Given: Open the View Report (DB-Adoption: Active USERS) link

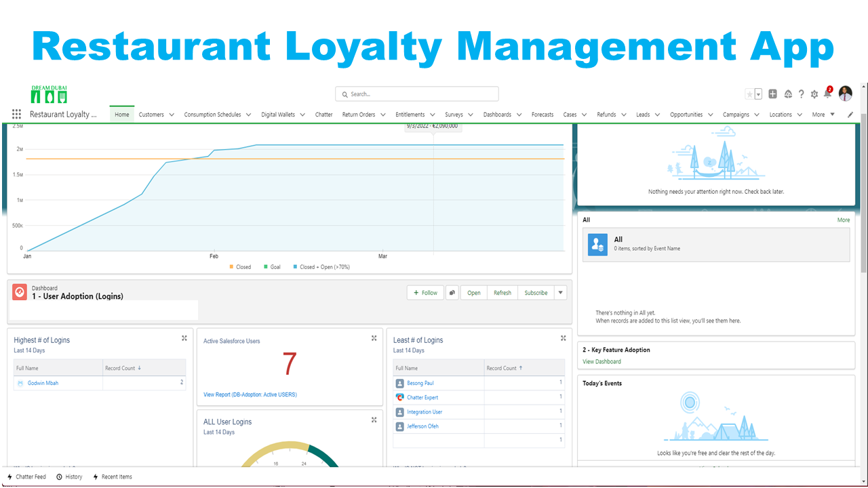Looking at the screenshot, I should pyautogui.click(x=250, y=394).
